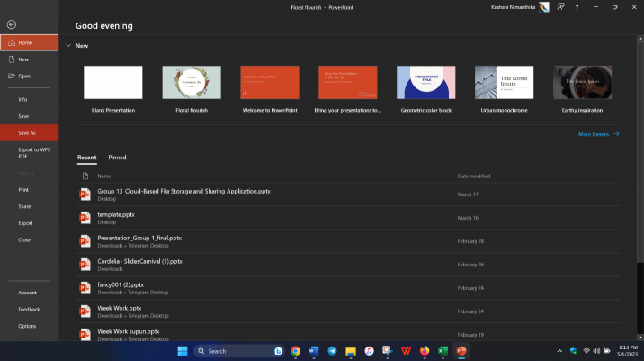Select Export in the sidebar

coord(29,223)
